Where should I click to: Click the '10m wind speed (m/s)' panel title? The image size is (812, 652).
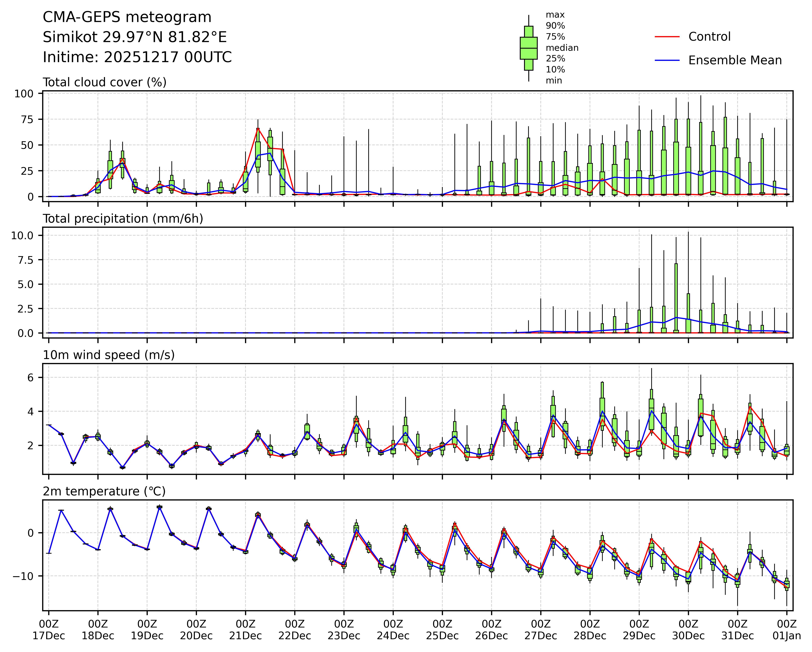[109, 355]
